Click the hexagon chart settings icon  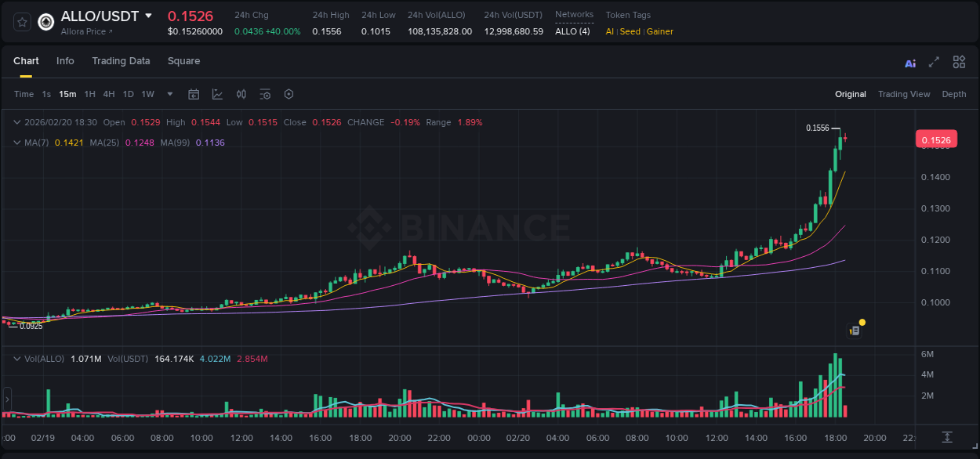click(289, 94)
